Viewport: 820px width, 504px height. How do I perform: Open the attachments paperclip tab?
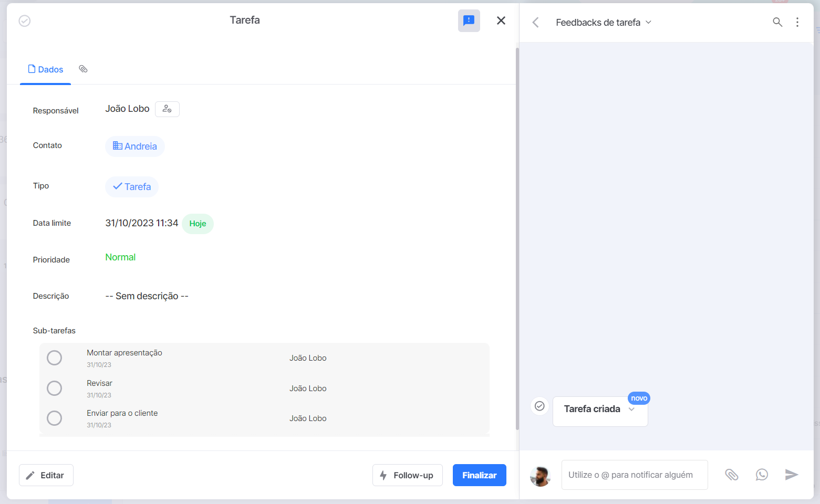coord(83,69)
